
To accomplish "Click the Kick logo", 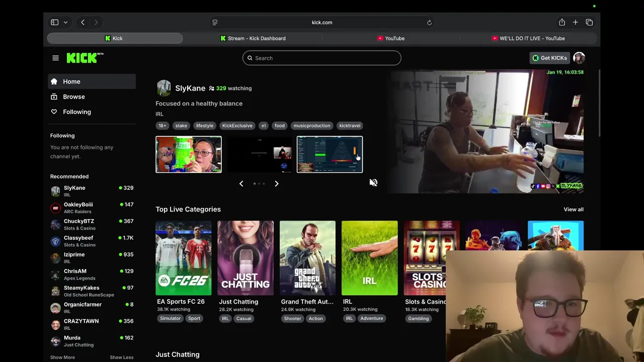I will coord(85,58).
